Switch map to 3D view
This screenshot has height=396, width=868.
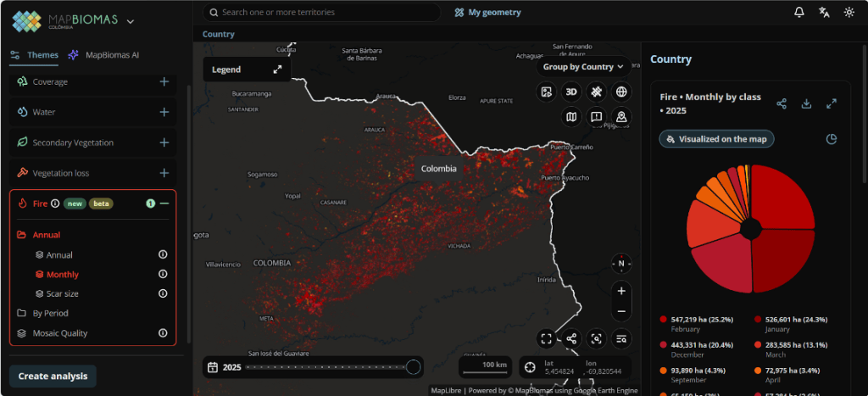click(571, 92)
